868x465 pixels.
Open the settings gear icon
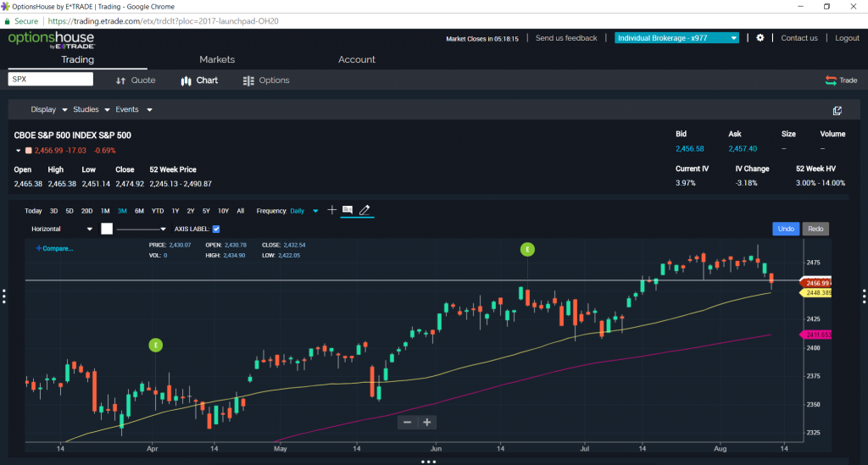click(760, 38)
